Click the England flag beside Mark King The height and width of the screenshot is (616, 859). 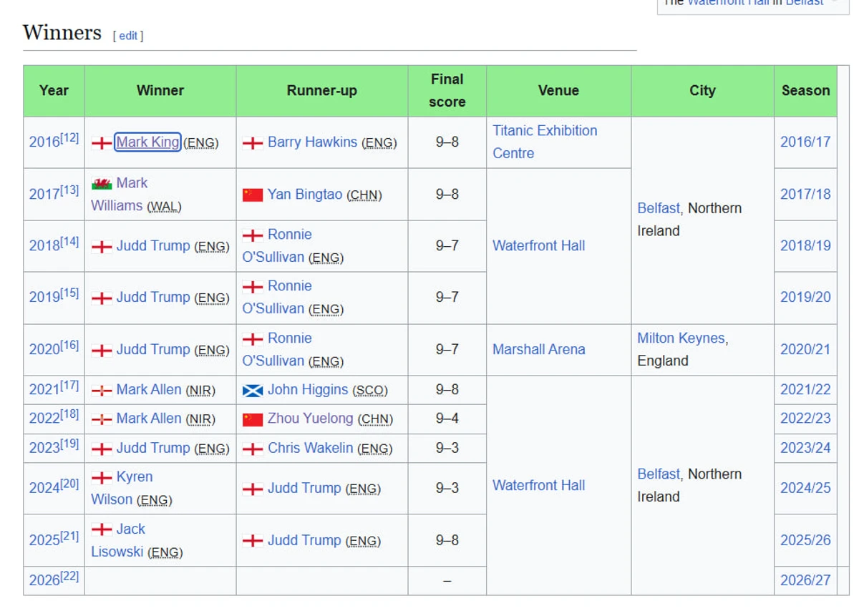[102, 142]
